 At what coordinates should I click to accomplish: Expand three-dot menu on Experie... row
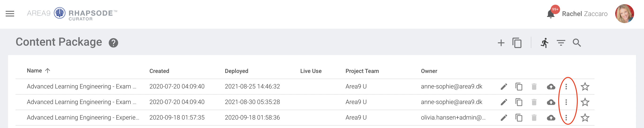coord(566,117)
